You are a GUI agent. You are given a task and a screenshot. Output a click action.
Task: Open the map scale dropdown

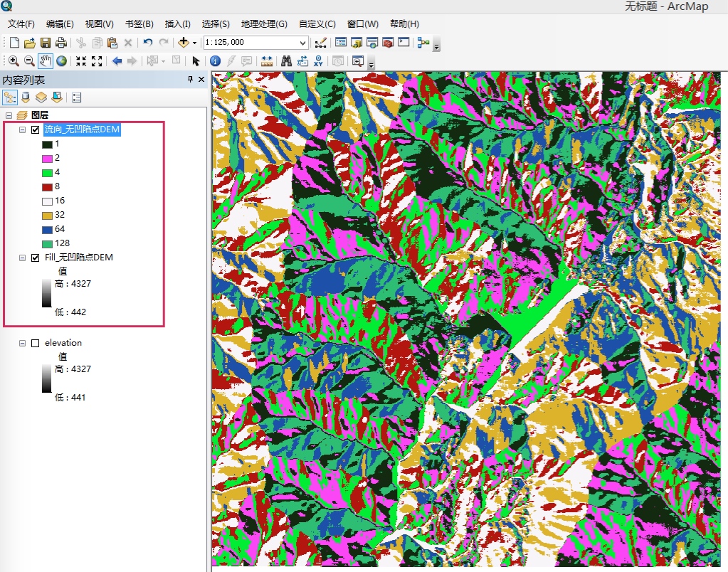[303, 43]
